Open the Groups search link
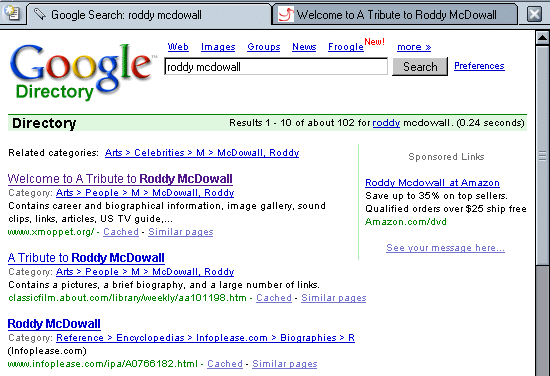 (x=263, y=47)
